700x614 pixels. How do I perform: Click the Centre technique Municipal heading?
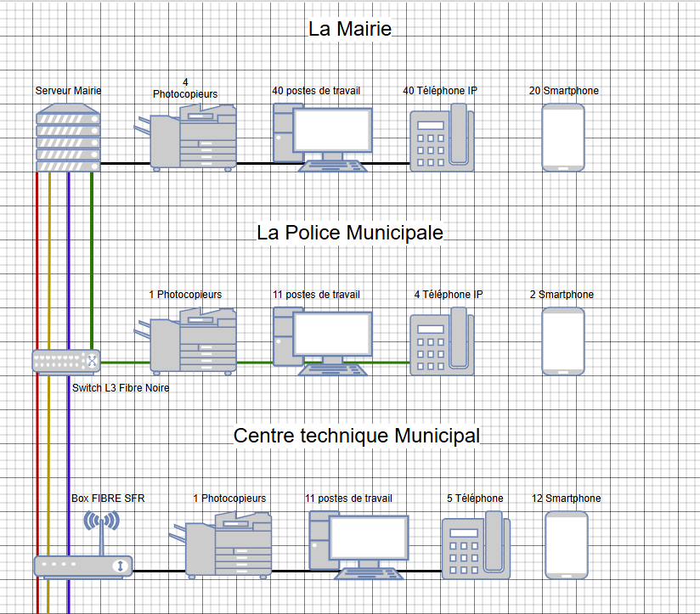click(x=357, y=436)
